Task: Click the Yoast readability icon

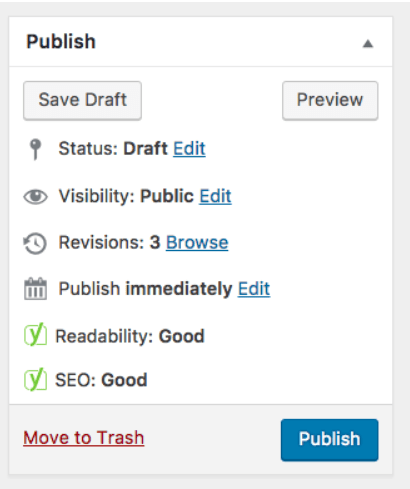Action: tap(35, 334)
